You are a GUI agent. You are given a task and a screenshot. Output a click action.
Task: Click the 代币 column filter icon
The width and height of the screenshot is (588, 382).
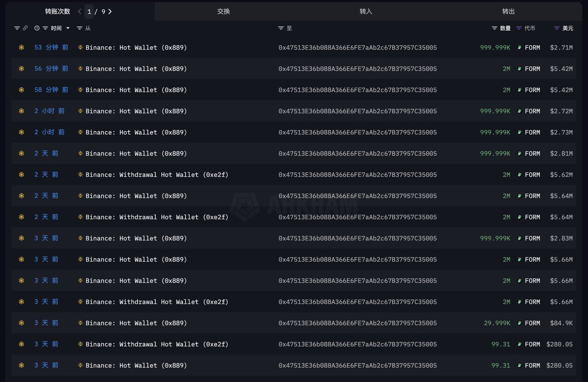click(519, 28)
